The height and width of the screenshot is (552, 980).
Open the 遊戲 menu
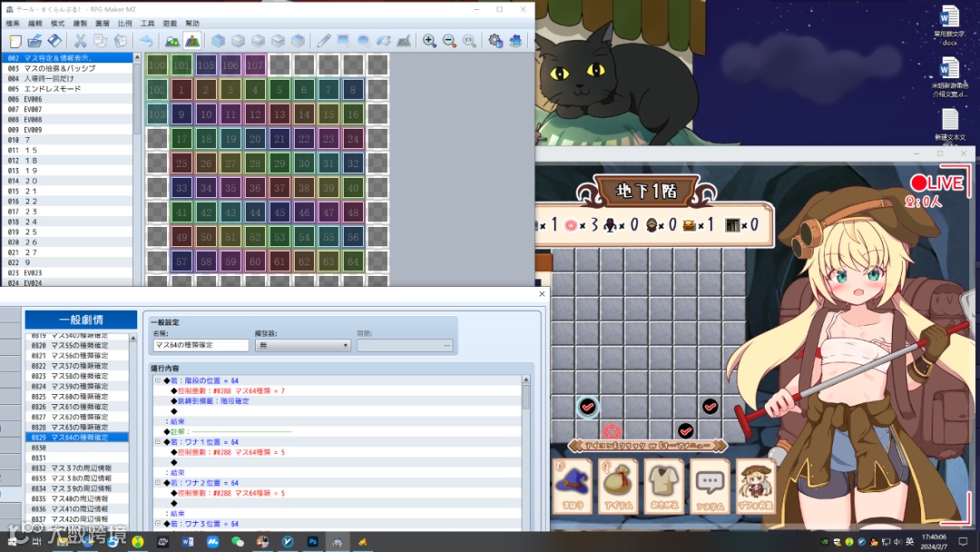(170, 23)
